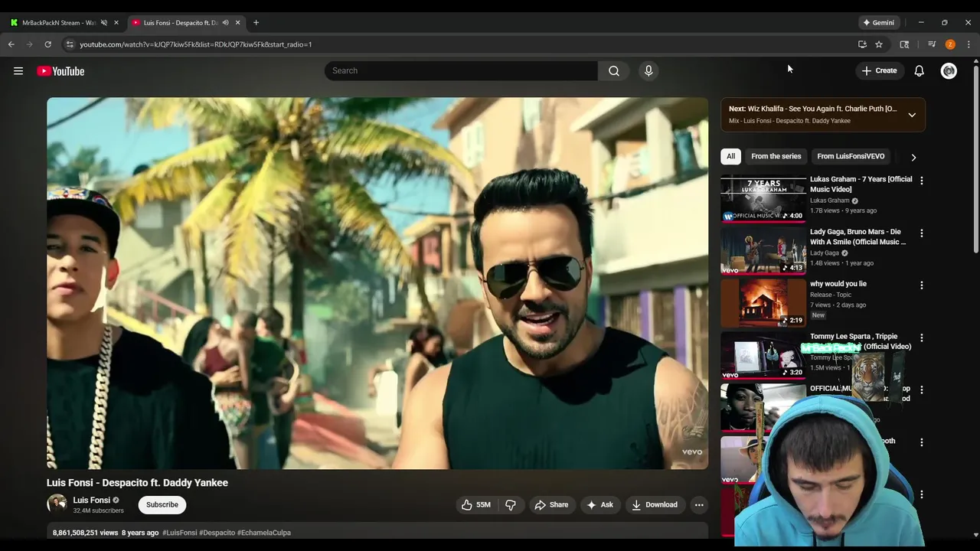The image size is (980, 551).
Task: Open Chrome three-dot menu
Action: pos(969,44)
